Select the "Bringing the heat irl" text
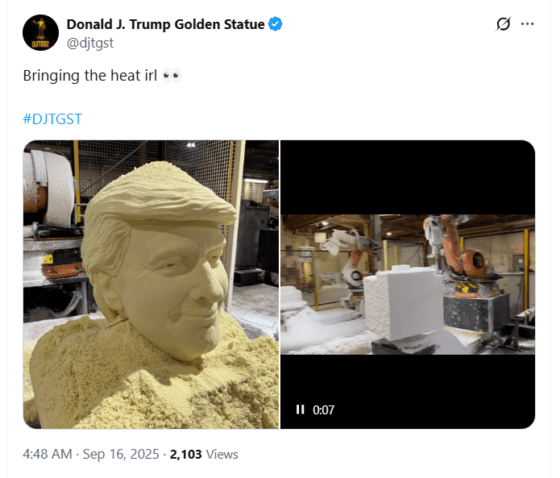 90,76
